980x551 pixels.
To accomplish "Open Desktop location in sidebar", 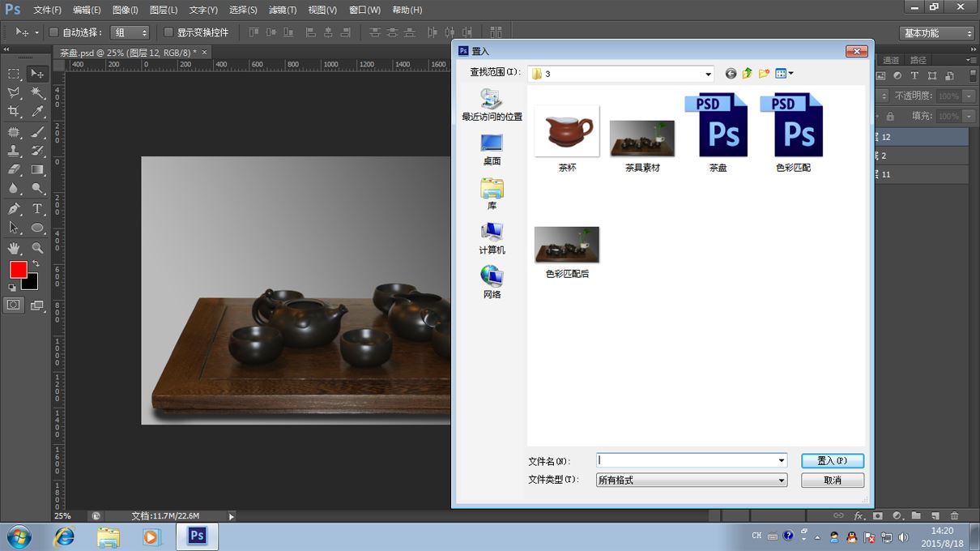I will [492, 149].
